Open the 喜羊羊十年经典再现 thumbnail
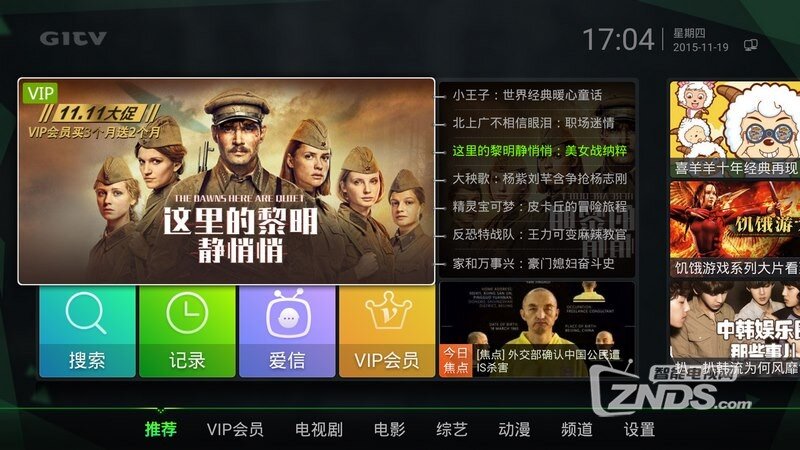The image size is (800, 450). tap(735, 129)
